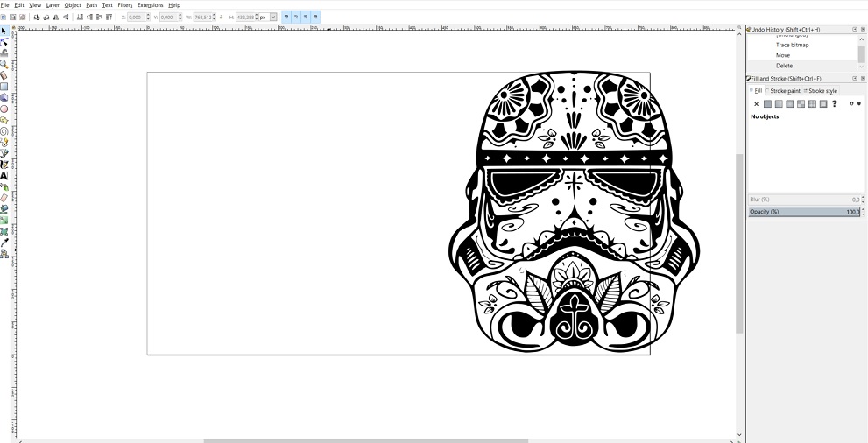Adjust the Opacity (%) slider
This screenshot has height=443, width=868.
(x=804, y=212)
